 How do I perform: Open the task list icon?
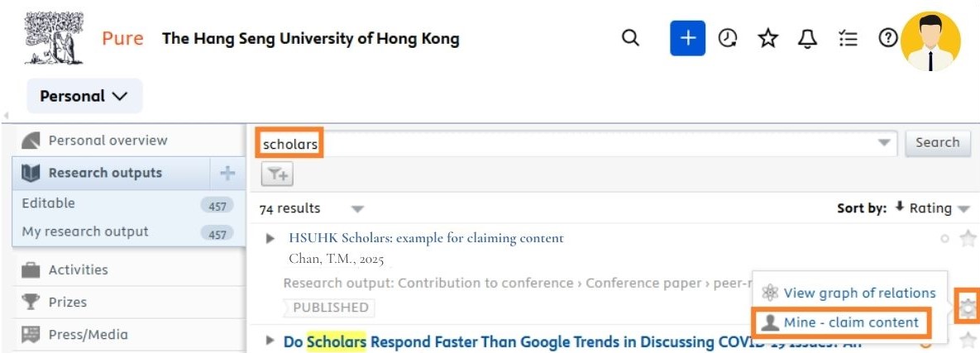848,39
